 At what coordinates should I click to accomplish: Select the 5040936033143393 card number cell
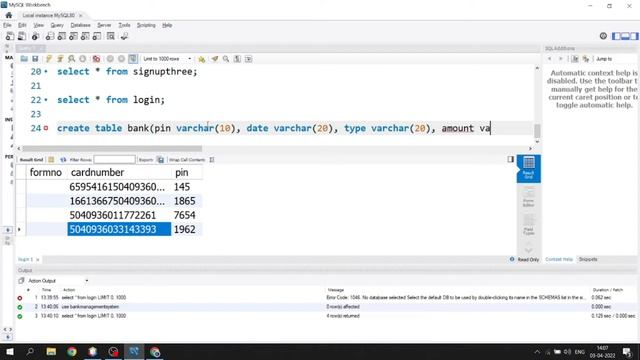point(119,229)
